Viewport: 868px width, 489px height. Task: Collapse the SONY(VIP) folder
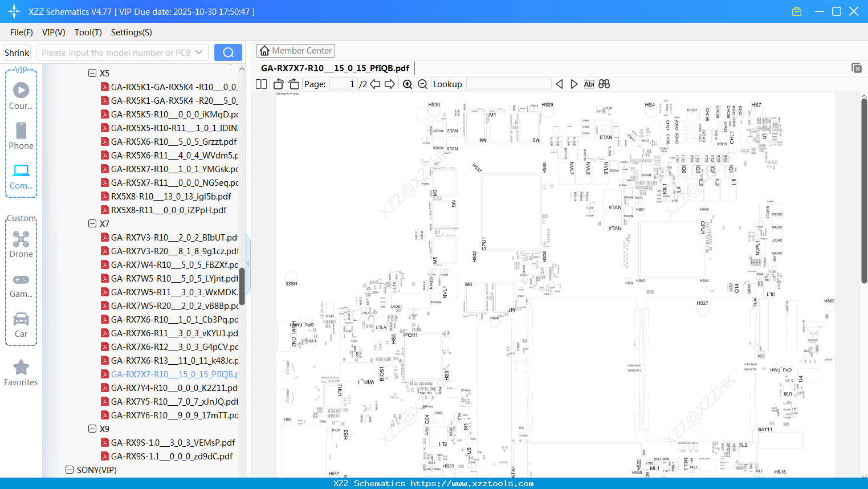(70, 470)
